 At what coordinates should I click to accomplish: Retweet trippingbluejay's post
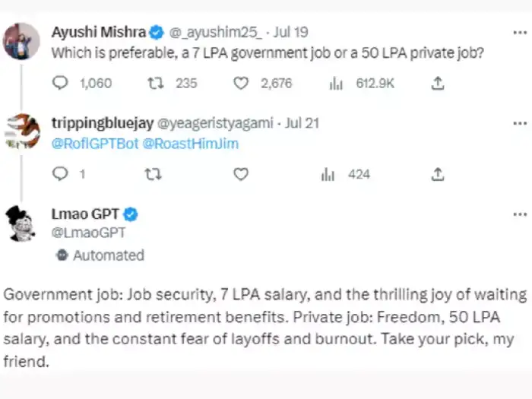coord(153,174)
